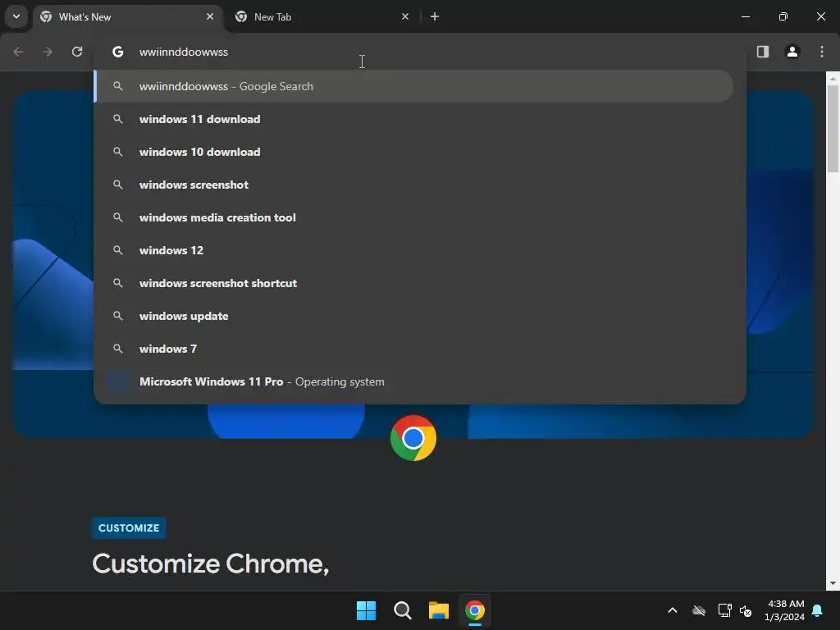The height and width of the screenshot is (630, 840).
Task: Open the Chrome three-dot menu
Action: tap(821, 52)
